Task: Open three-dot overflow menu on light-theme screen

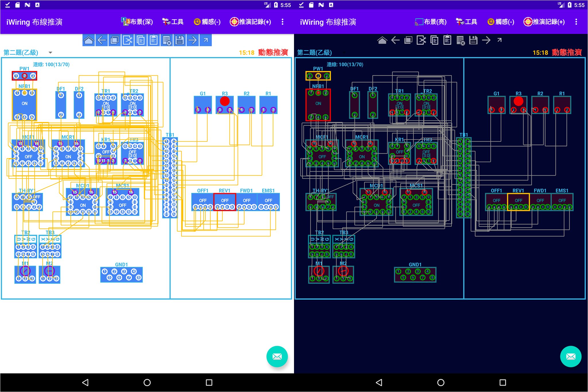Action: pos(283,22)
